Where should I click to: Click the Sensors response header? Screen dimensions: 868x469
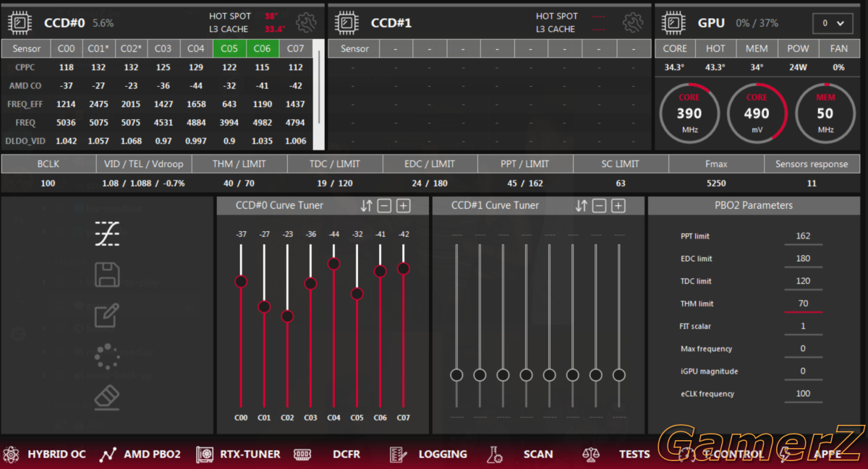pyautogui.click(x=812, y=164)
